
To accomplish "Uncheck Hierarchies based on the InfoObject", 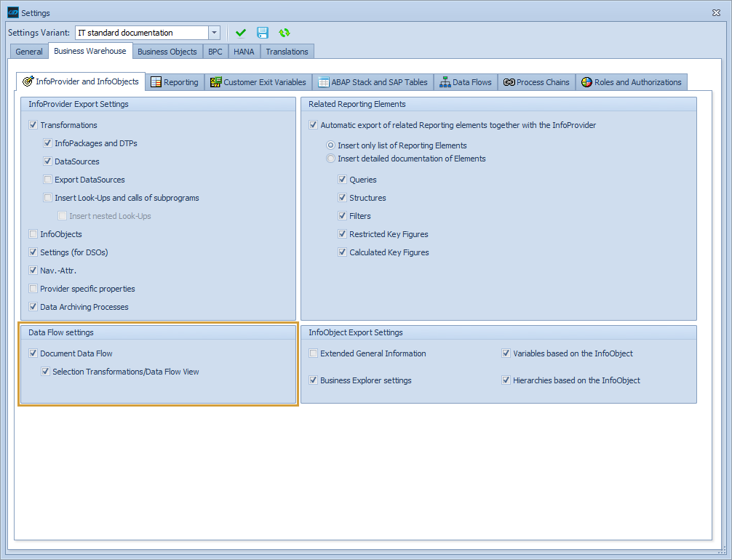I will coord(506,380).
